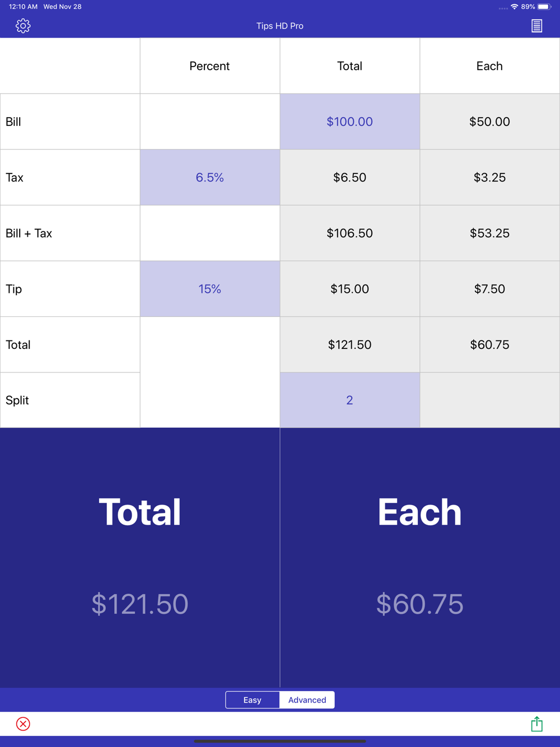
Task: Tap the $121.50 total row cell
Action: (350, 344)
